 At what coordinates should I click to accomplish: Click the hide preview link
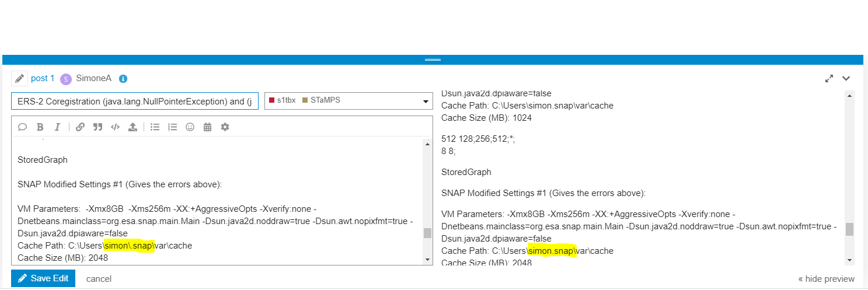pos(826,279)
